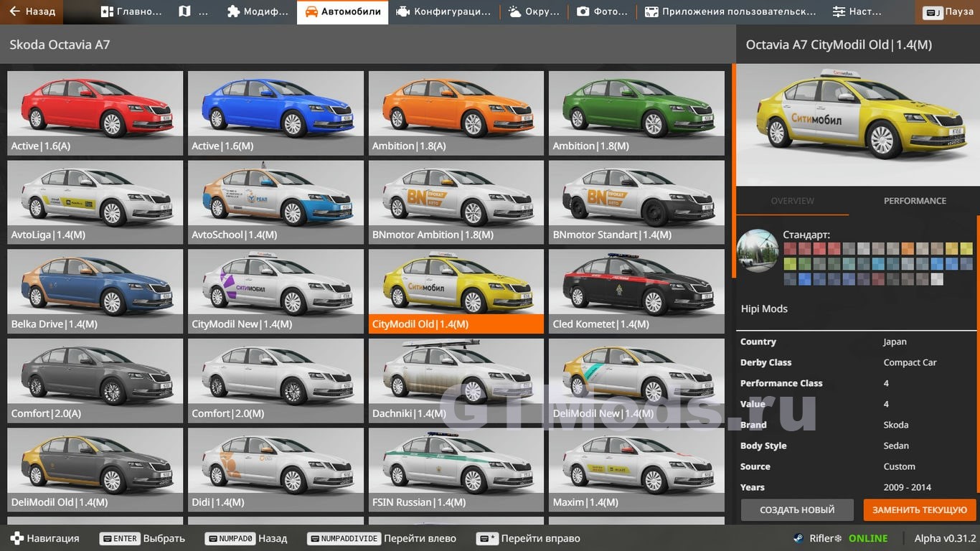Image resolution: width=980 pixels, height=551 pixels.
Task: Click the Hipi Mods author text
Action: [x=764, y=309]
